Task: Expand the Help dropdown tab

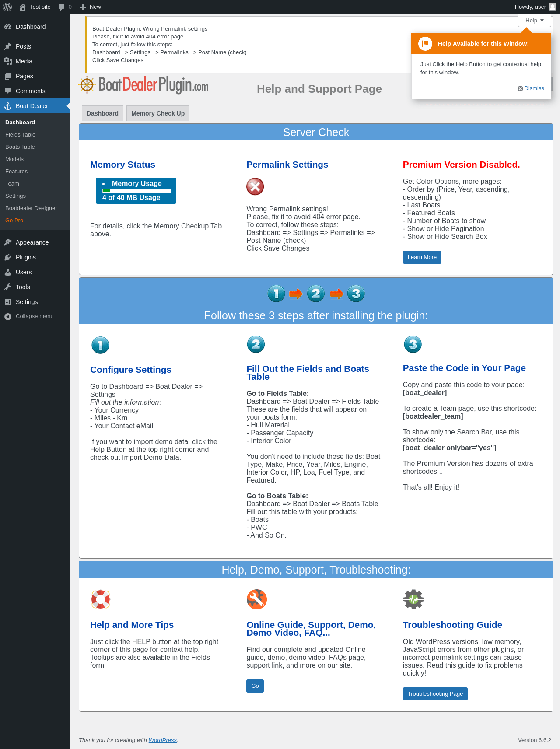Action: pos(535,21)
